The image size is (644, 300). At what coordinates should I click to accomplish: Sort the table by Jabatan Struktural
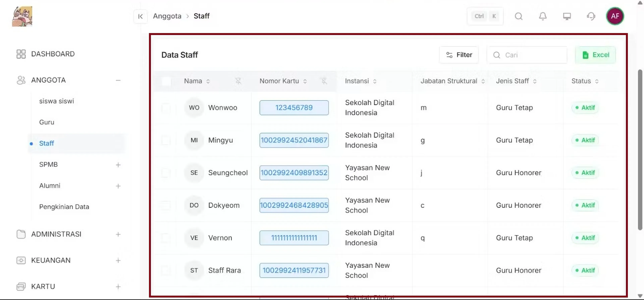click(x=483, y=81)
